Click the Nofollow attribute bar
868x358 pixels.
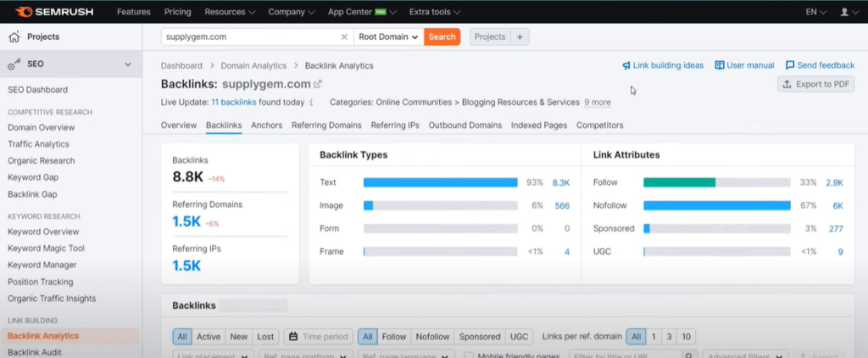[x=717, y=205]
